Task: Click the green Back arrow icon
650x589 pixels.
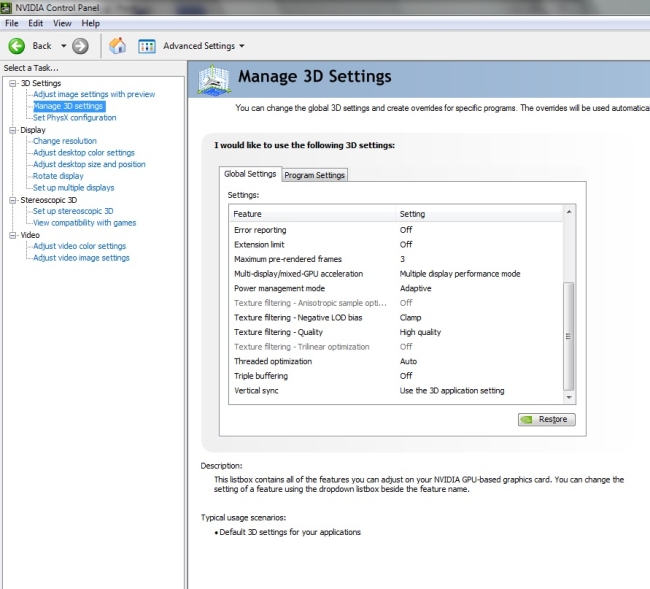Action: [17, 46]
